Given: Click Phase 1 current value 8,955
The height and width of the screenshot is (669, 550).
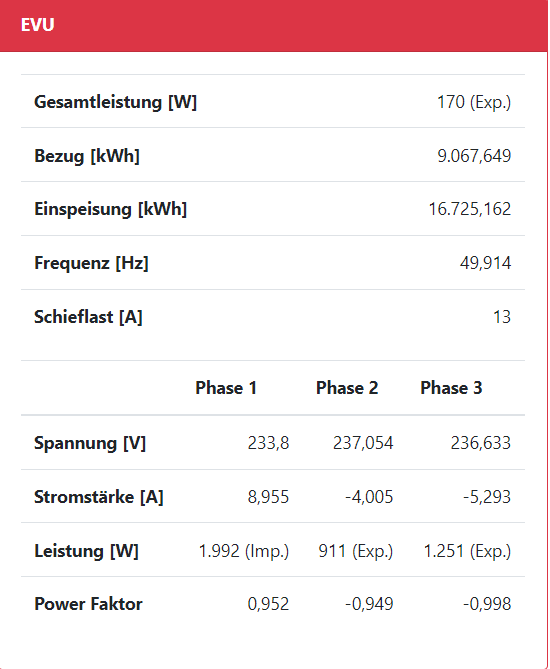Looking at the screenshot, I should pos(268,497).
